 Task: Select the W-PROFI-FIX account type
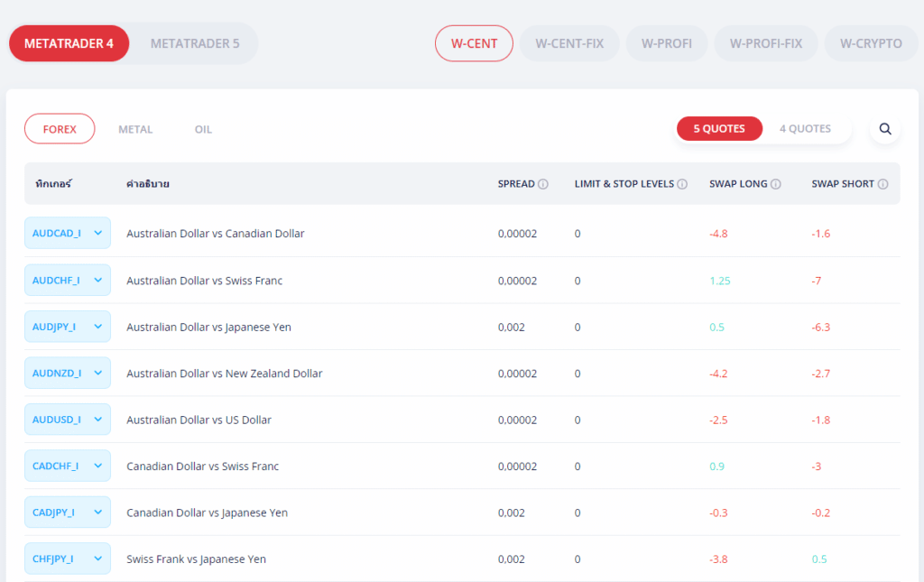coord(765,43)
